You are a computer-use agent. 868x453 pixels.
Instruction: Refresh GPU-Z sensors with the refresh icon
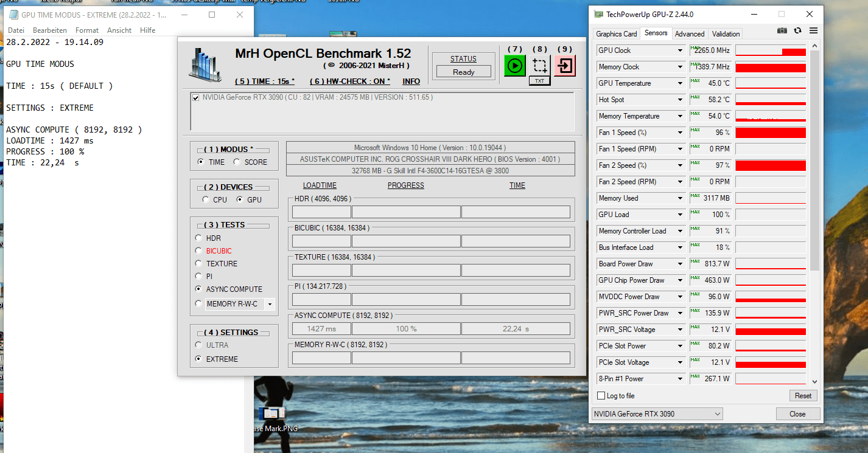point(798,31)
